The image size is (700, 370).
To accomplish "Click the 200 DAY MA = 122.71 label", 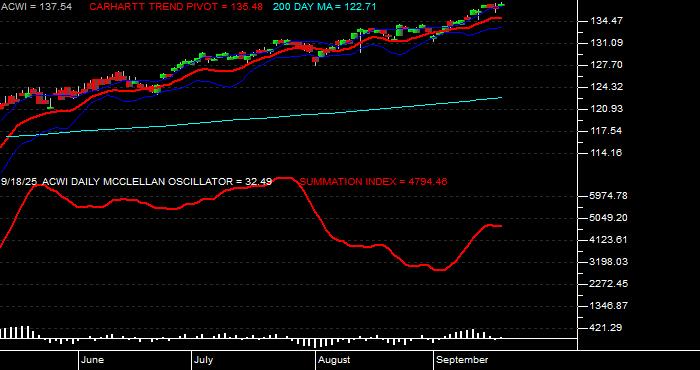I will pyautogui.click(x=325, y=7).
